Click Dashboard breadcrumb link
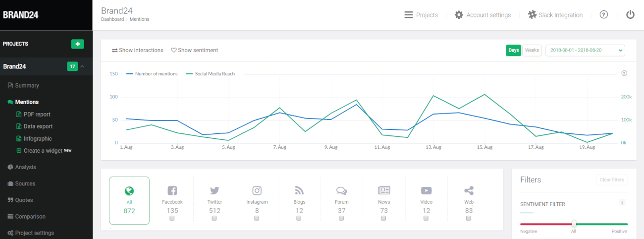The height and width of the screenshot is (239, 644). pyautogui.click(x=112, y=19)
